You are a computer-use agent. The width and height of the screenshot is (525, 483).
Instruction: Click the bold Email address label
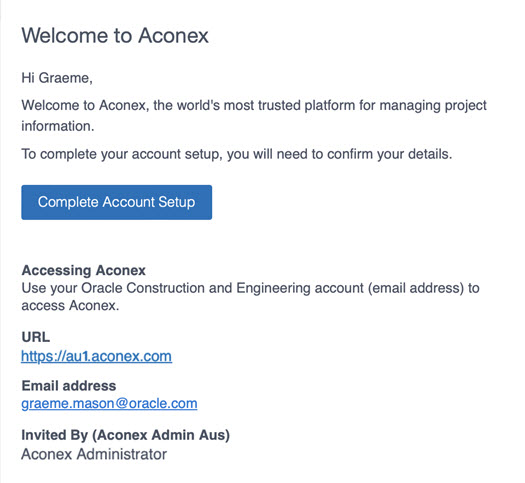point(69,386)
